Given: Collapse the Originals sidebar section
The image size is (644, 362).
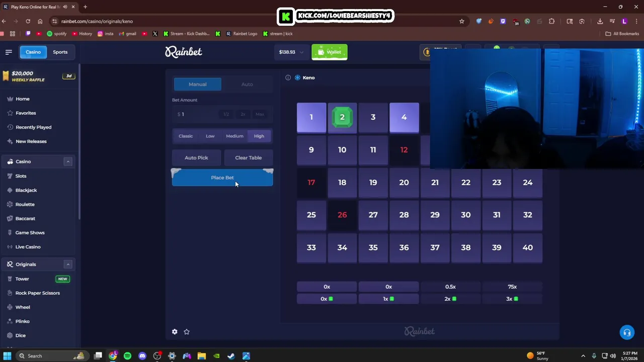Looking at the screenshot, I should 68,264.
